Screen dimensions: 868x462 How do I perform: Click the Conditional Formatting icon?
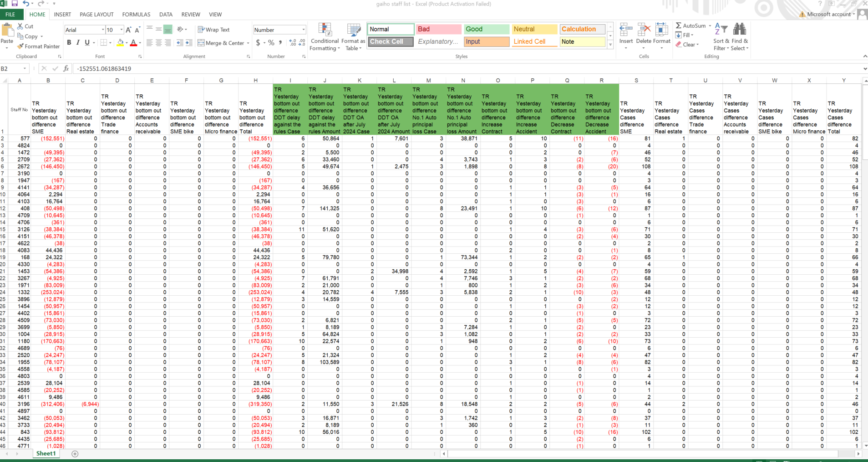(325, 30)
